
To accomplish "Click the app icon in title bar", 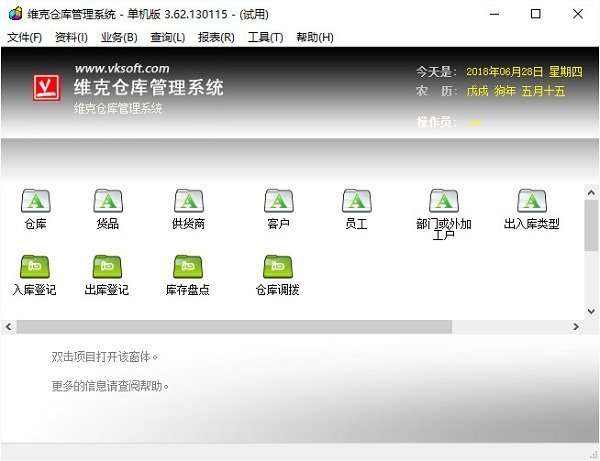I will coord(15,13).
